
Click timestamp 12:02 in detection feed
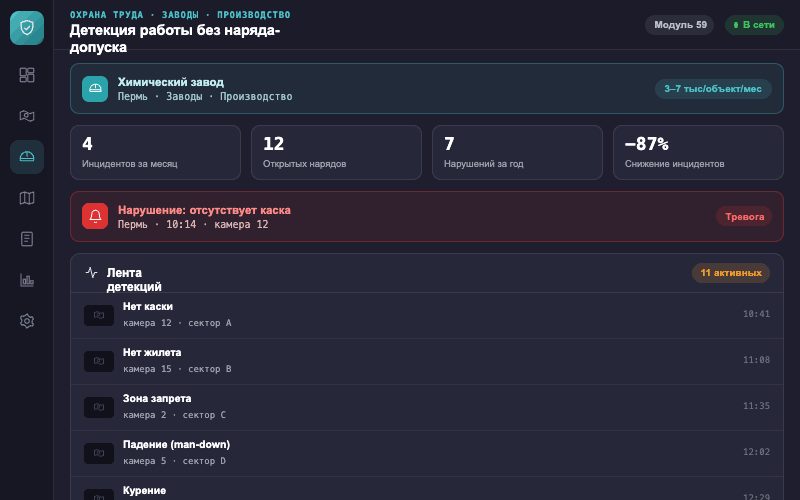(x=756, y=452)
